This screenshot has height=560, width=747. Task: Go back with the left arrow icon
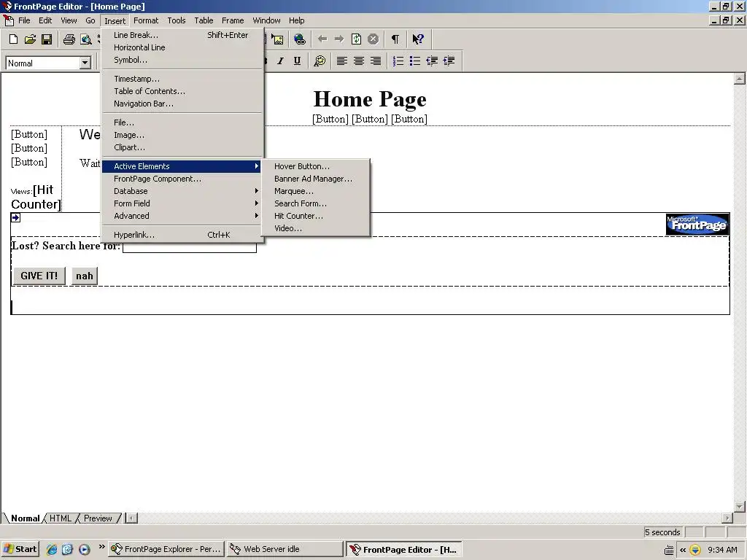tap(322, 39)
